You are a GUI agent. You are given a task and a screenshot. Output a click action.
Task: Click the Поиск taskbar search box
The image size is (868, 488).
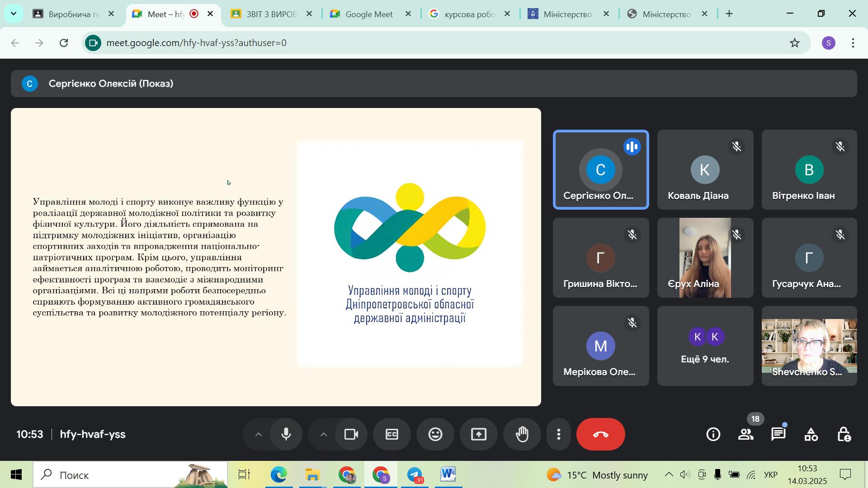(x=130, y=475)
